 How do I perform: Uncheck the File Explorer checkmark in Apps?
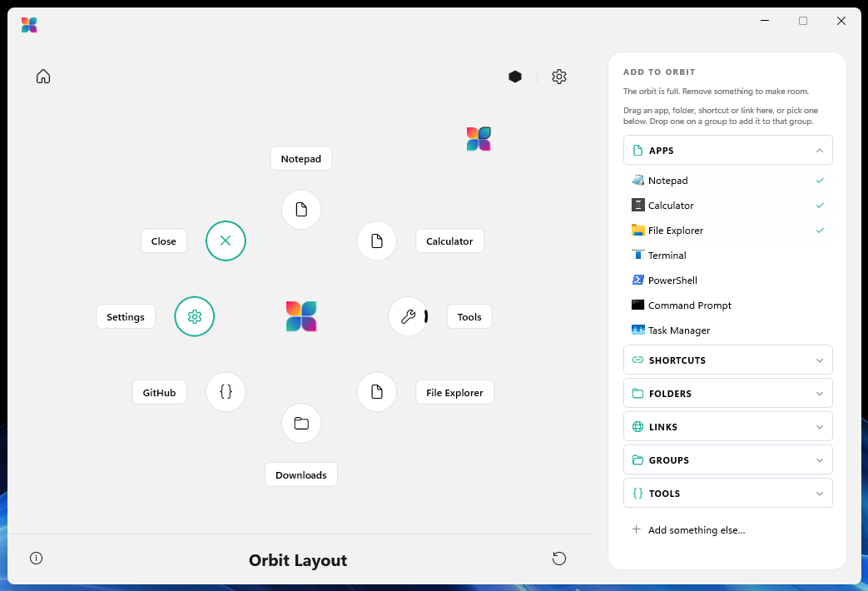click(820, 231)
